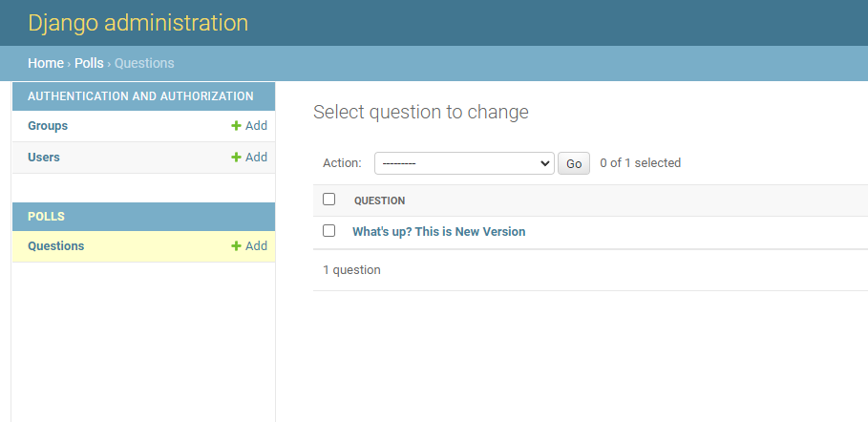This screenshot has height=422, width=868.
Task: Click the Go button
Action: tap(574, 163)
